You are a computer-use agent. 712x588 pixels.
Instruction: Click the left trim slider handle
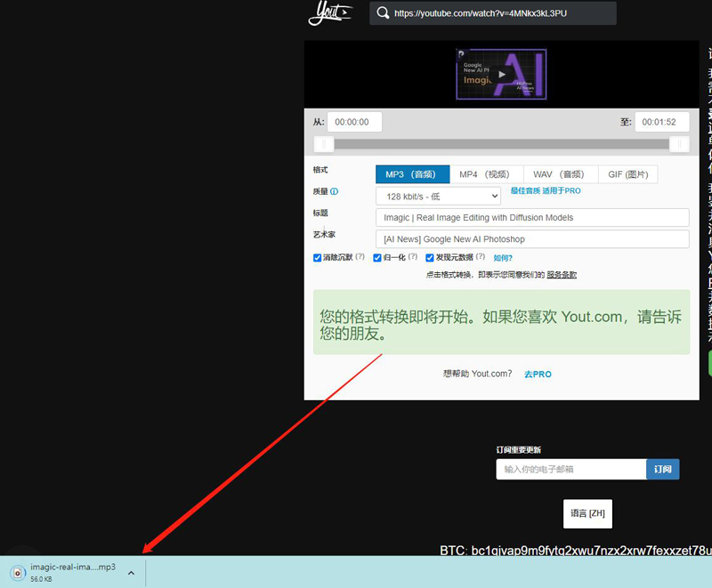pyautogui.click(x=324, y=145)
